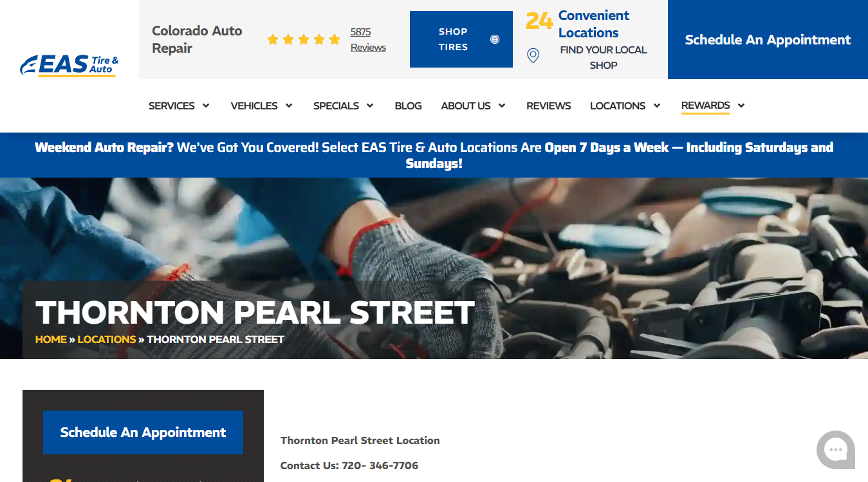Open the Vehicles menu
The image size is (868, 482).
pyautogui.click(x=254, y=106)
